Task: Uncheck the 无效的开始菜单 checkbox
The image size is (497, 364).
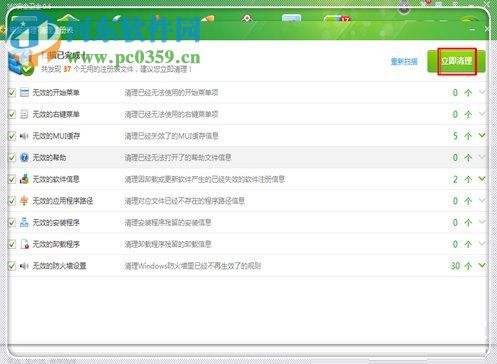Action: click(x=12, y=92)
